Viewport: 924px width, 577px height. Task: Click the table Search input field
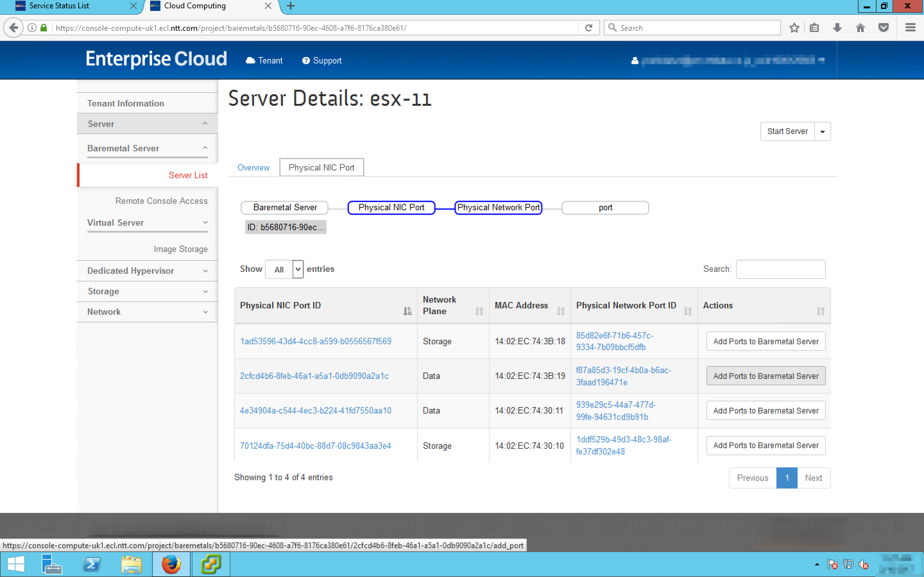coord(780,269)
